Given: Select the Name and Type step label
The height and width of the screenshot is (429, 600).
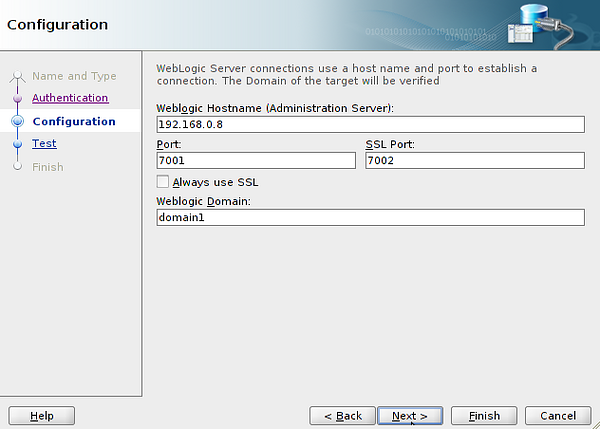Looking at the screenshot, I should click(74, 76).
